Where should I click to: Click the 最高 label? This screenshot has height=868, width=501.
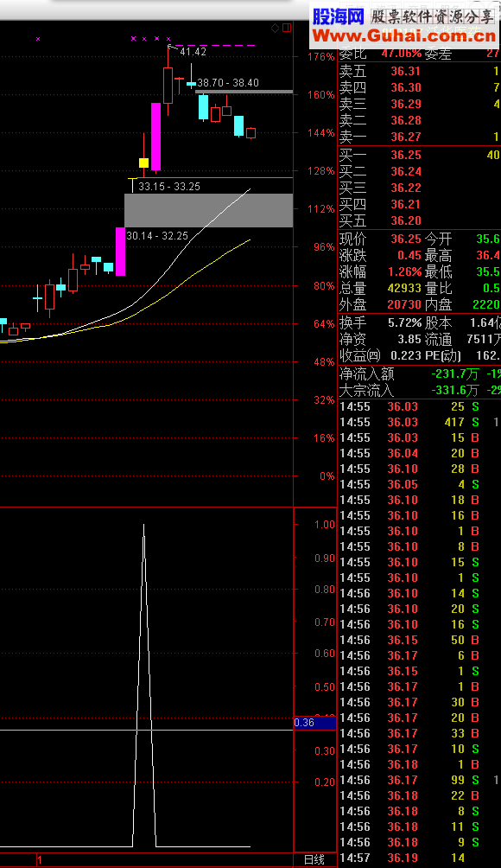439,256
